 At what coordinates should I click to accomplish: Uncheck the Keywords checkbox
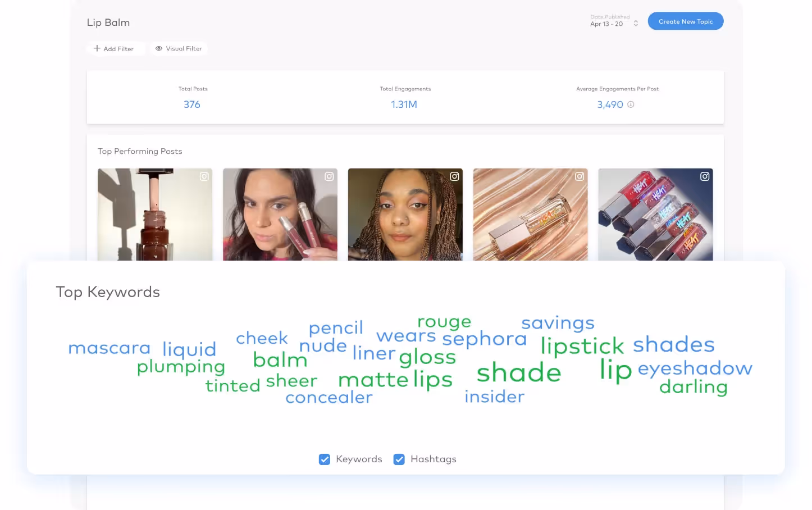325,459
